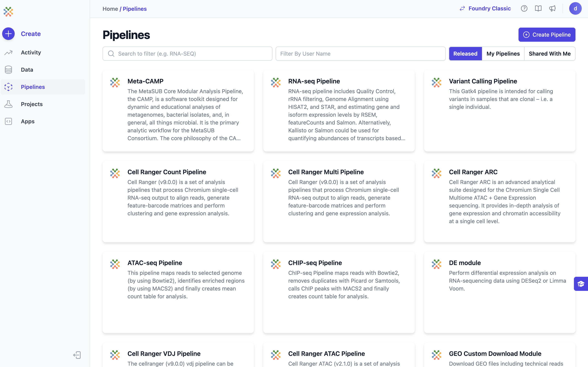Go to Projects flask icon
This screenshot has height=367, width=588.
click(8, 104)
